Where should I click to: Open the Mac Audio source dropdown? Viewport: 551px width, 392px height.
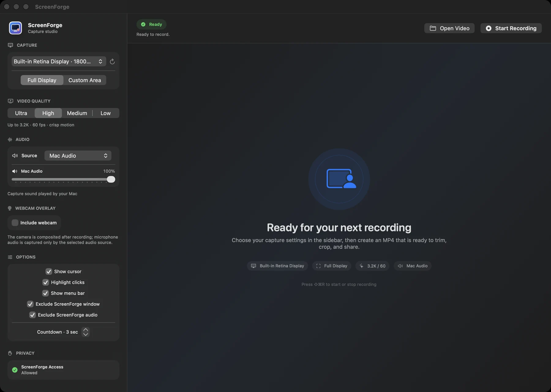[78, 156]
